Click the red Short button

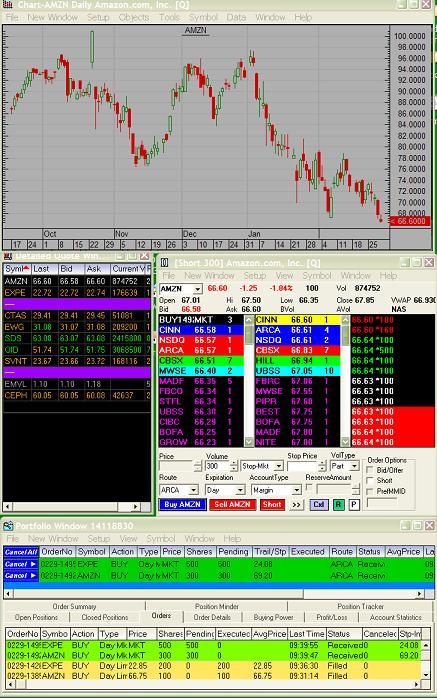272,505
